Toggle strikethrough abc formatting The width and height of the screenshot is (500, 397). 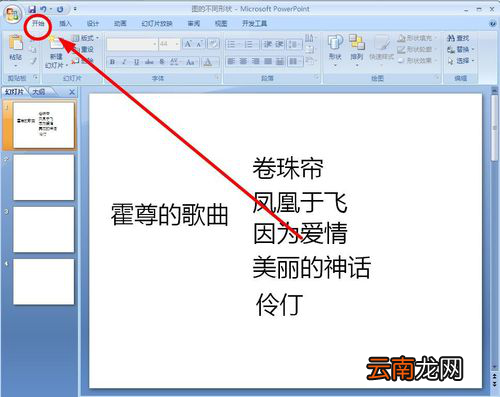pyautogui.click(x=149, y=62)
